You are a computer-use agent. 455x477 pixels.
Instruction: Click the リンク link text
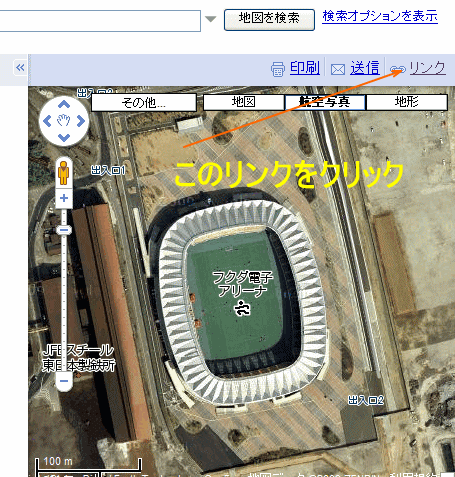(x=428, y=68)
